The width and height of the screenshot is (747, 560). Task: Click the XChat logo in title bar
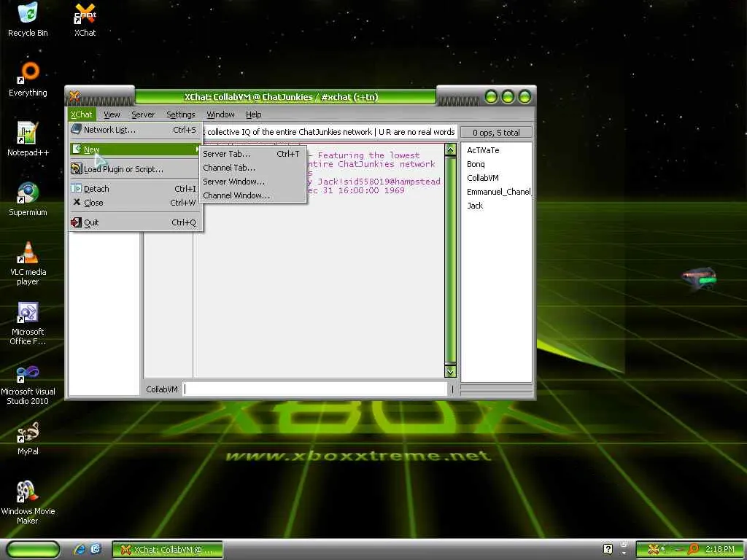pos(74,96)
